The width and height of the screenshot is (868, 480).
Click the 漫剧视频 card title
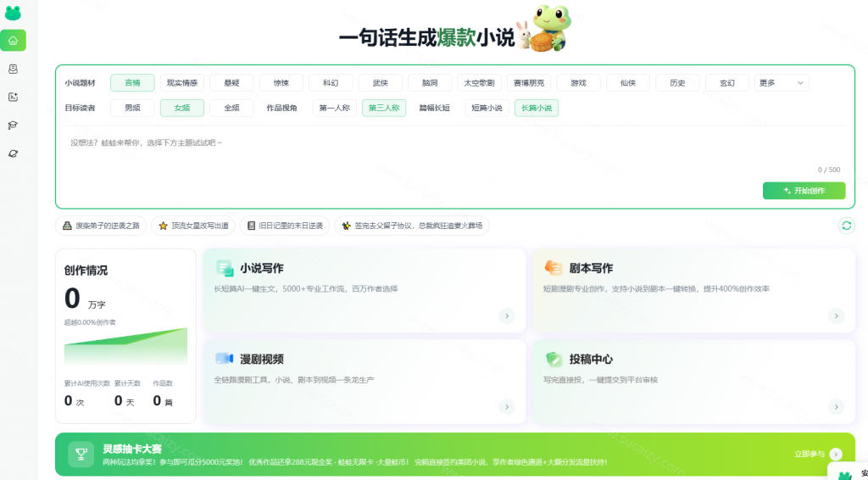[x=262, y=360]
